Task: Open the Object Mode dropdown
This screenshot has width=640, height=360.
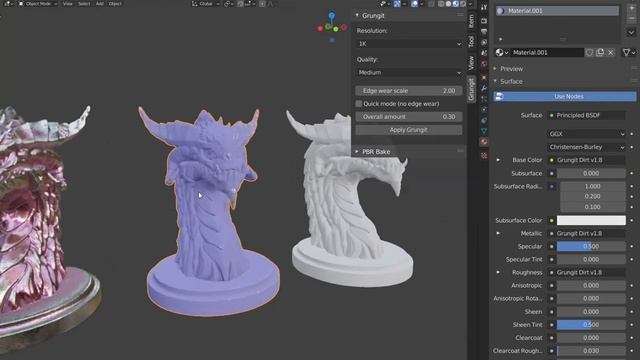Action: coord(39,4)
